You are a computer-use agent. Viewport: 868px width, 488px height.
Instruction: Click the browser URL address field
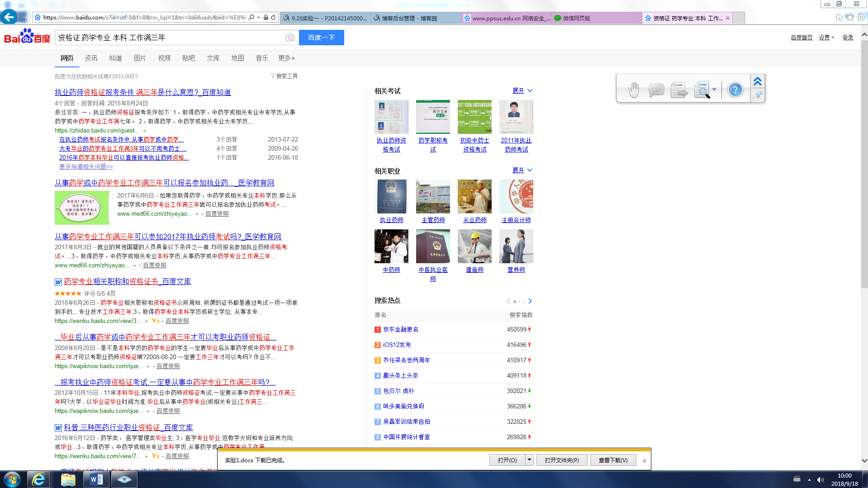(x=145, y=18)
